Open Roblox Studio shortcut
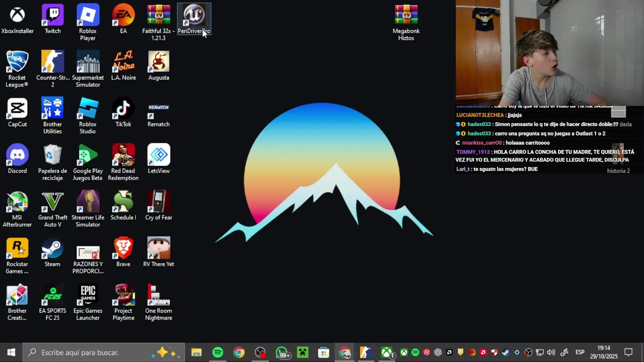 coord(88,116)
